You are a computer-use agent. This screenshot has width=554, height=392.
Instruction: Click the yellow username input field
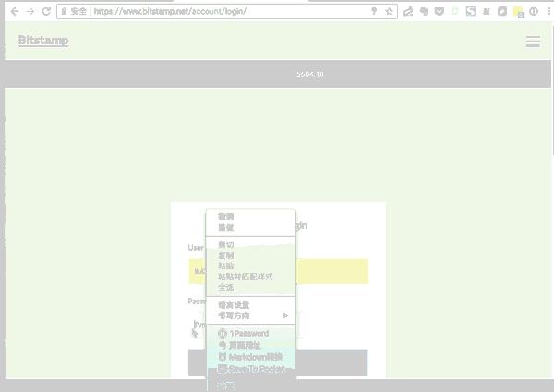(332, 271)
